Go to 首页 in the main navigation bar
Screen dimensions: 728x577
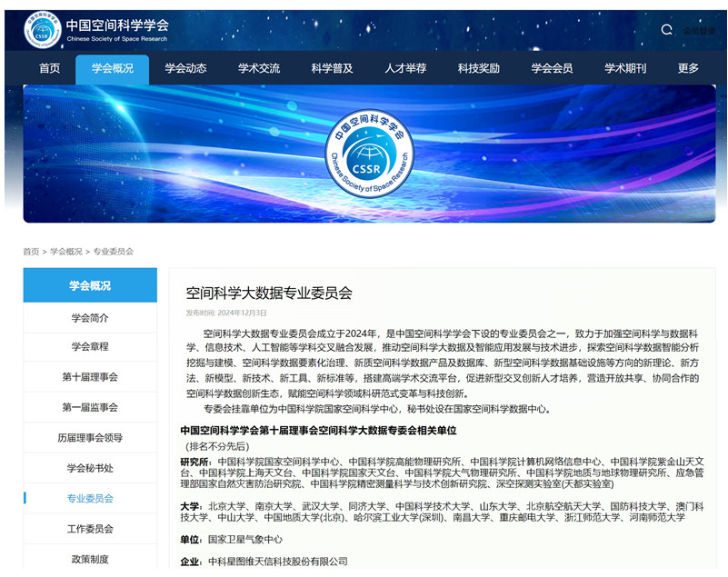pyautogui.click(x=50, y=68)
